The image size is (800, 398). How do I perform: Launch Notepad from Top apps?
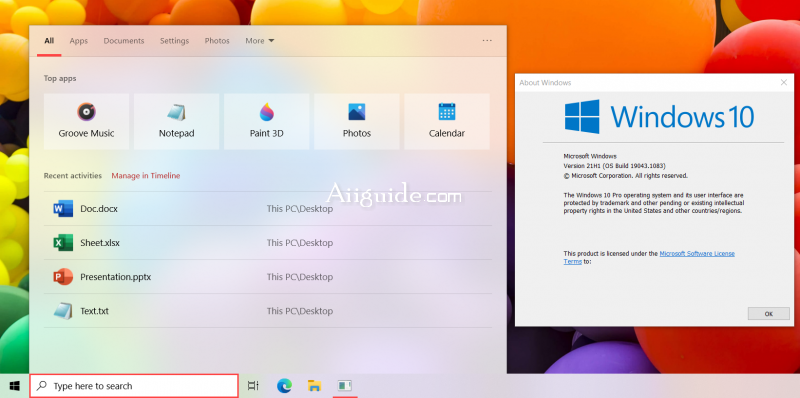pos(177,121)
